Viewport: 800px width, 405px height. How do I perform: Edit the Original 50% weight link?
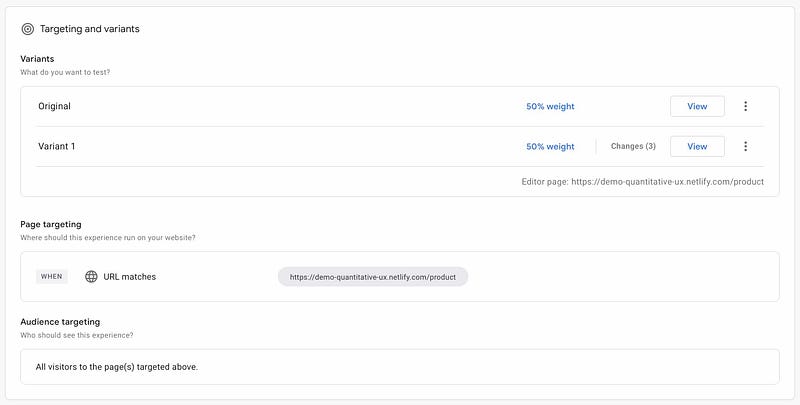pos(550,107)
